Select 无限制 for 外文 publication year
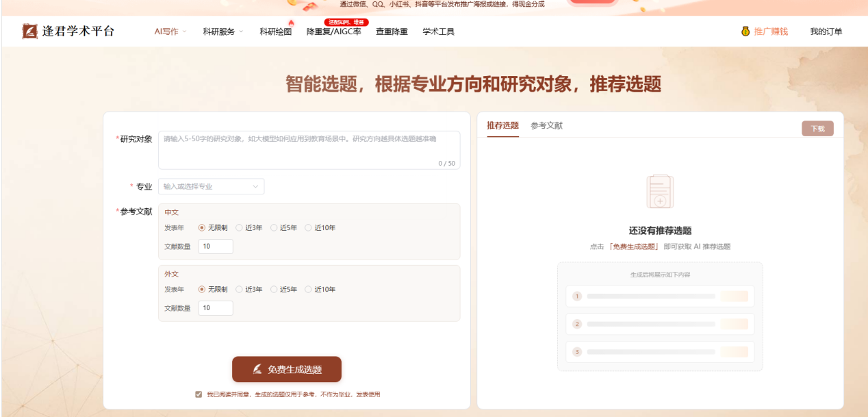Viewport: 868px width, 417px height. 202,290
